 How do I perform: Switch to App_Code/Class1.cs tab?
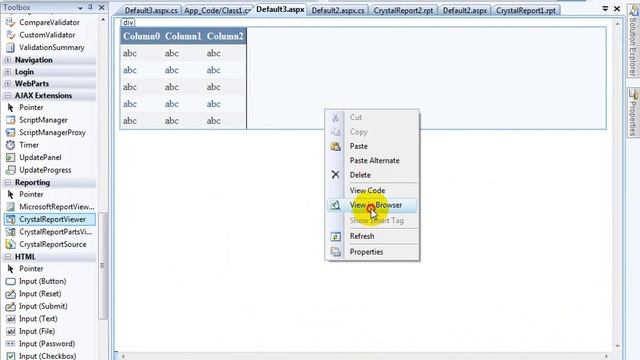pos(217,11)
